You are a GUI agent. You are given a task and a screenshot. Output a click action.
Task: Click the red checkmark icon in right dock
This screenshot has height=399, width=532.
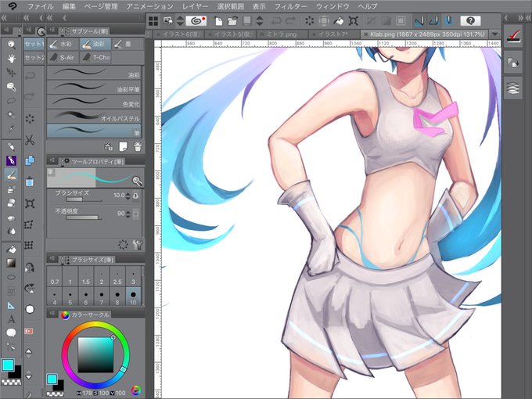click(x=513, y=36)
